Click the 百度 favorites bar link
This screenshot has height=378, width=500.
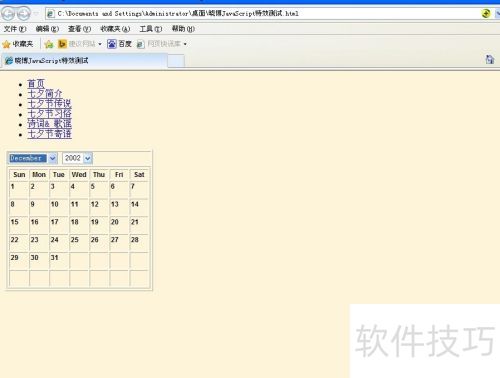(119, 44)
